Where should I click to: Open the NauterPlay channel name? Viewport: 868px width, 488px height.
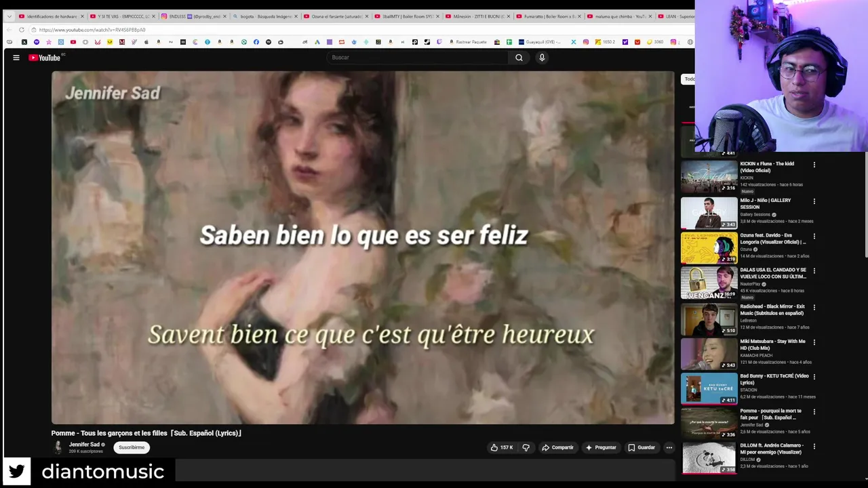tap(751, 284)
